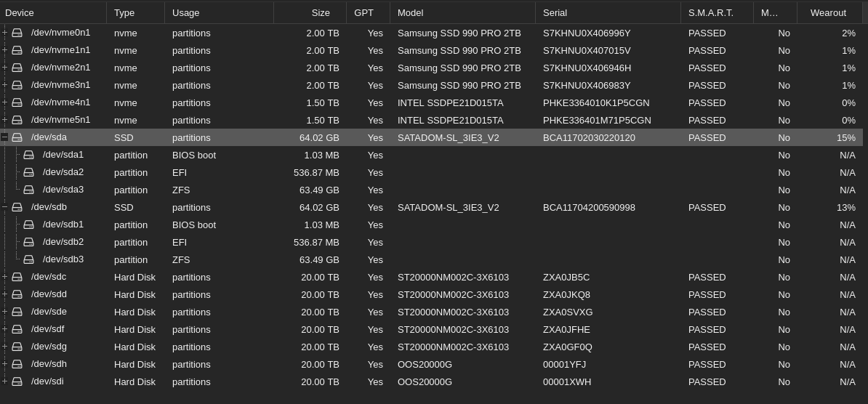868x404 pixels.
Task: Click the disk icon for /dev/nvme1n1
Action: click(17, 50)
